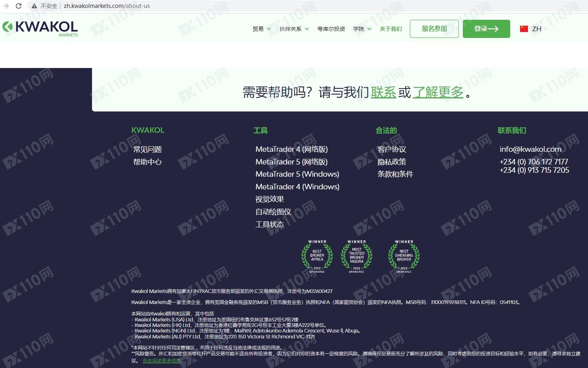Screen dimensions: 588x368
Task: Open the 联系 contact link
Action: point(383,92)
